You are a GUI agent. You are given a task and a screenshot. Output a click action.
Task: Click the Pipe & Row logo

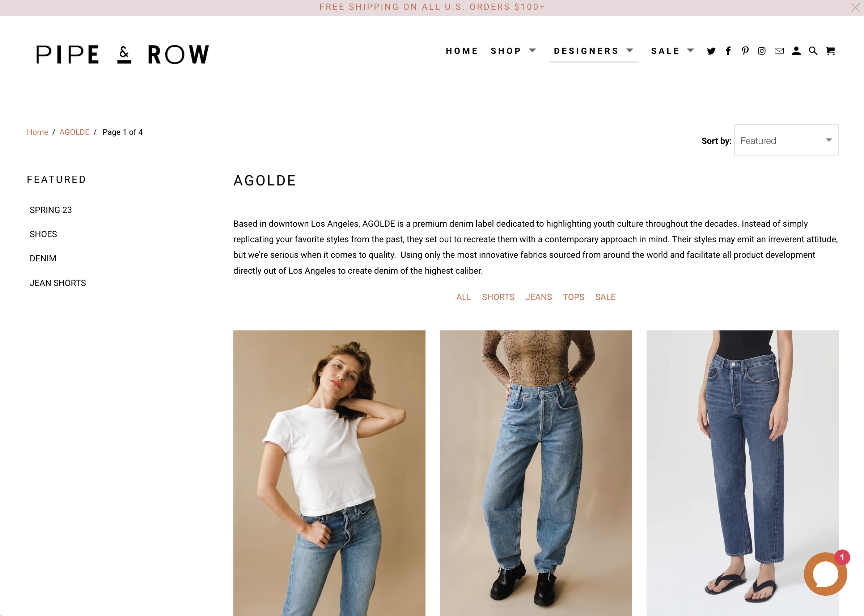coord(122,55)
